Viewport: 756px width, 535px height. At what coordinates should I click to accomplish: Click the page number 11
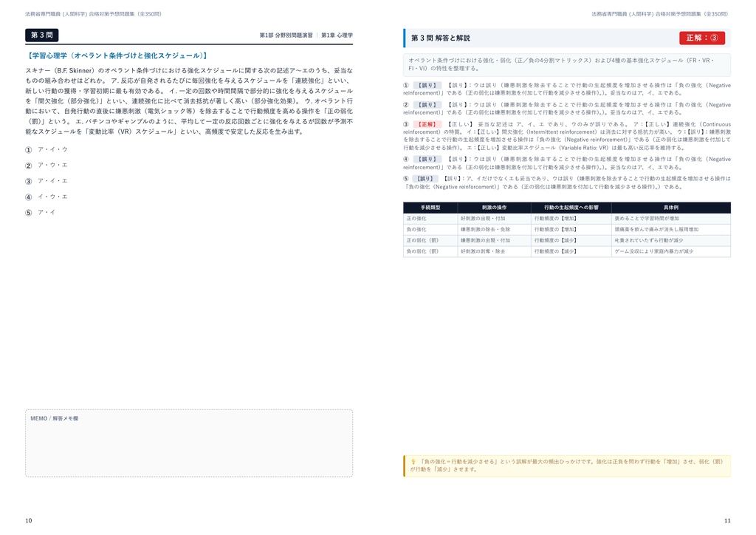point(727,520)
